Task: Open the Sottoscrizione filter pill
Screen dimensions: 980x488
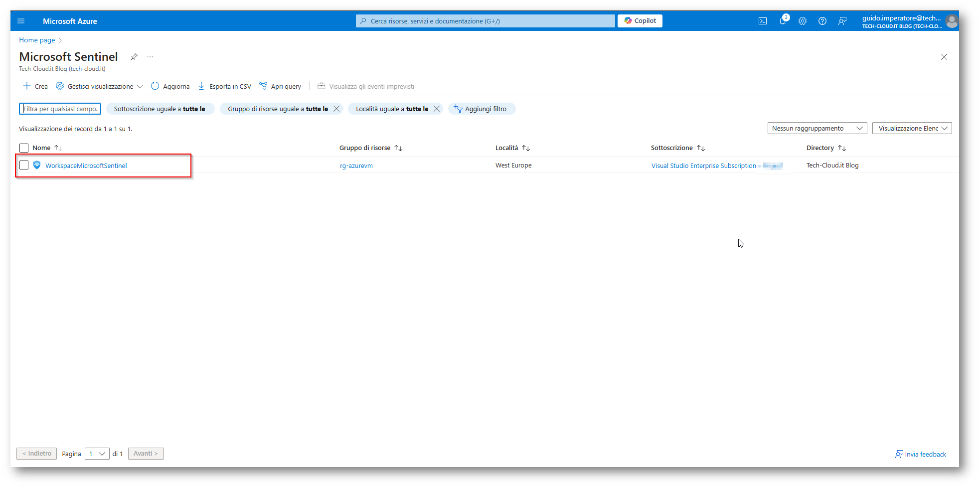Action: (160, 109)
